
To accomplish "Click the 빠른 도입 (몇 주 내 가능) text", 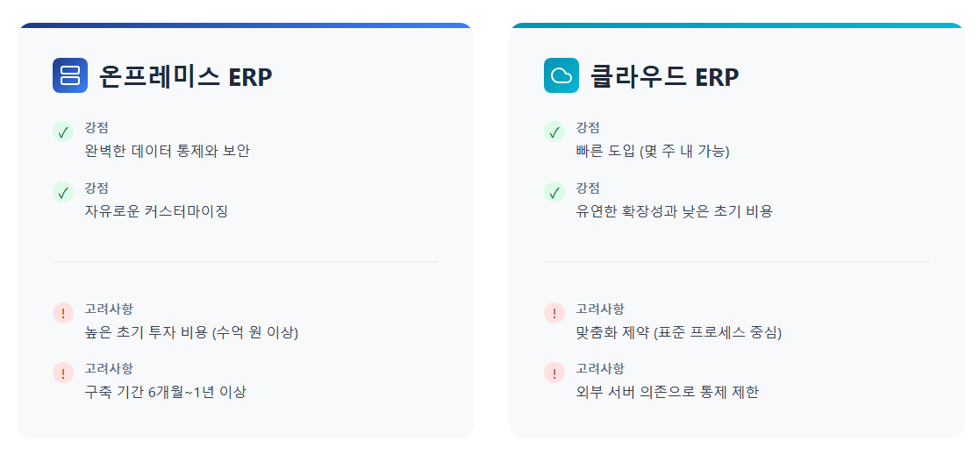I will [x=653, y=151].
